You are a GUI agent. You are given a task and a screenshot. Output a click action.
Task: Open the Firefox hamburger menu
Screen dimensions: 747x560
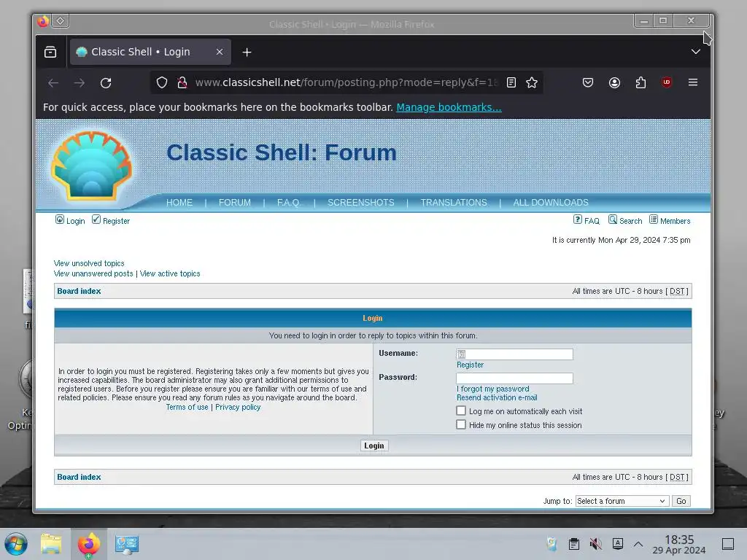point(693,82)
